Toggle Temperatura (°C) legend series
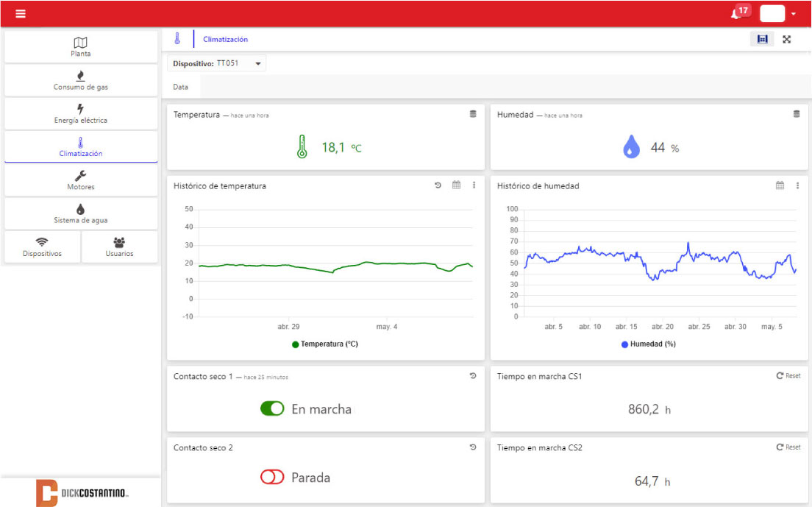 pos(325,344)
